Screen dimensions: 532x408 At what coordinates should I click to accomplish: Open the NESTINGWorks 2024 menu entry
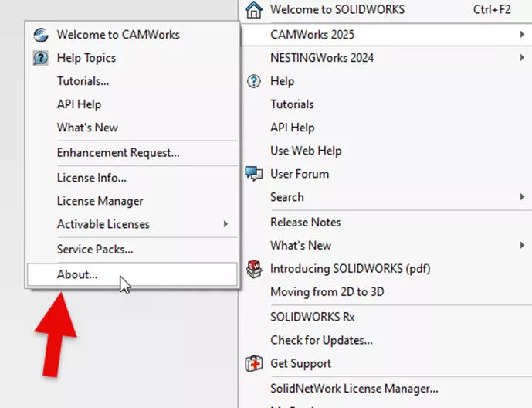pyautogui.click(x=386, y=58)
